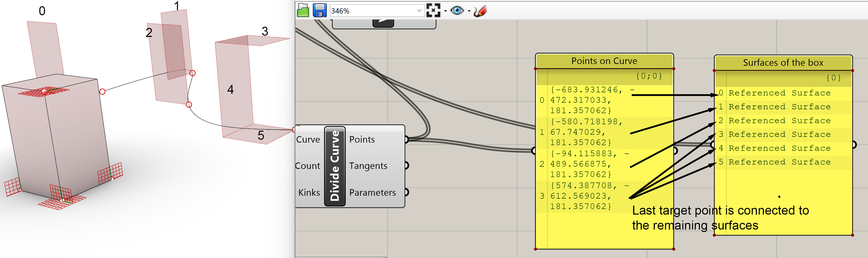Expand the arrow next to Zoom Extents

click(445, 11)
